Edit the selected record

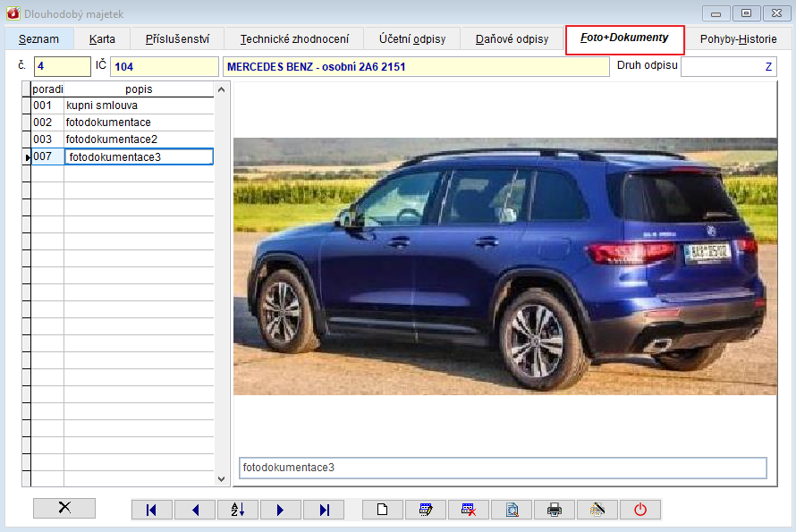click(x=426, y=510)
